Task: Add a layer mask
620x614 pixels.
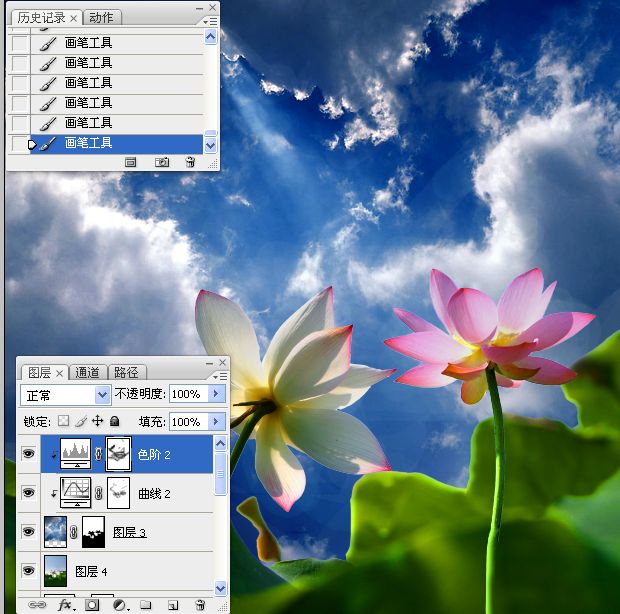Action: (92, 605)
